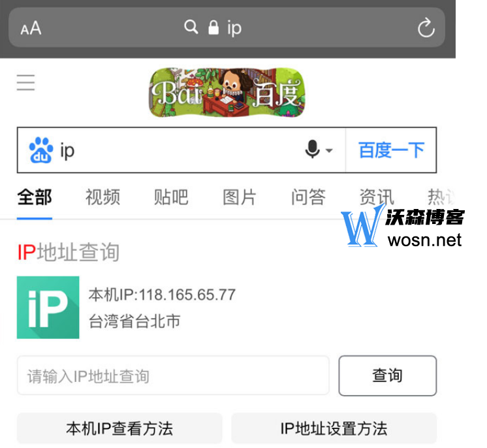Open the hamburger menu
The height and width of the screenshot is (448, 487).
[x=25, y=83]
